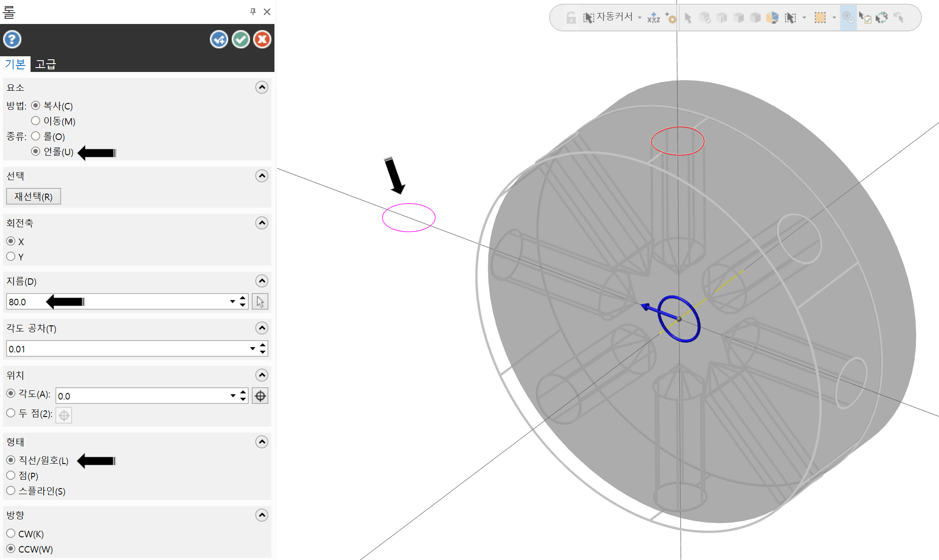Click the AutoCursor (자동커서) selection icon
This screenshot has width=939, height=560.
tap(588, 18)
